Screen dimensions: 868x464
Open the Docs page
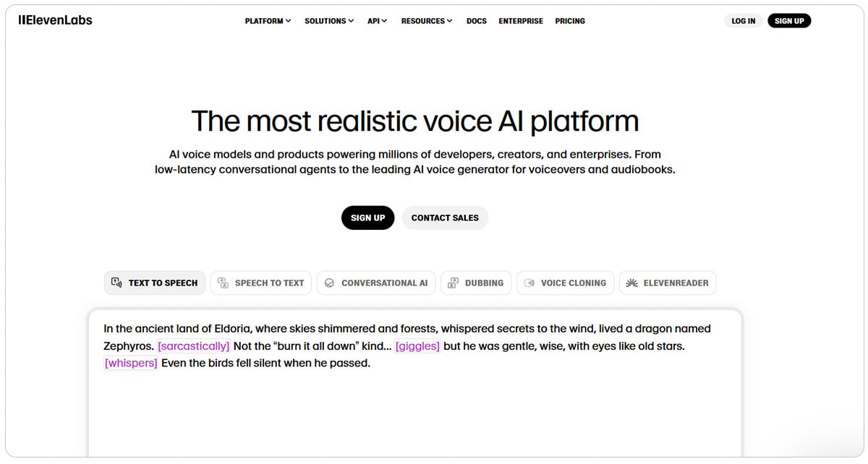(x=476, y=21)
